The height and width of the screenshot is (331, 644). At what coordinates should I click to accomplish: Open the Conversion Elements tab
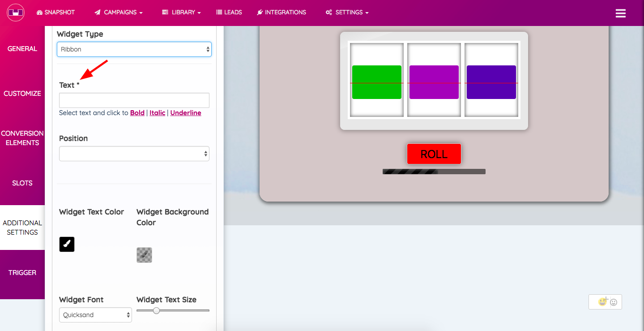[x=22, y=138]
